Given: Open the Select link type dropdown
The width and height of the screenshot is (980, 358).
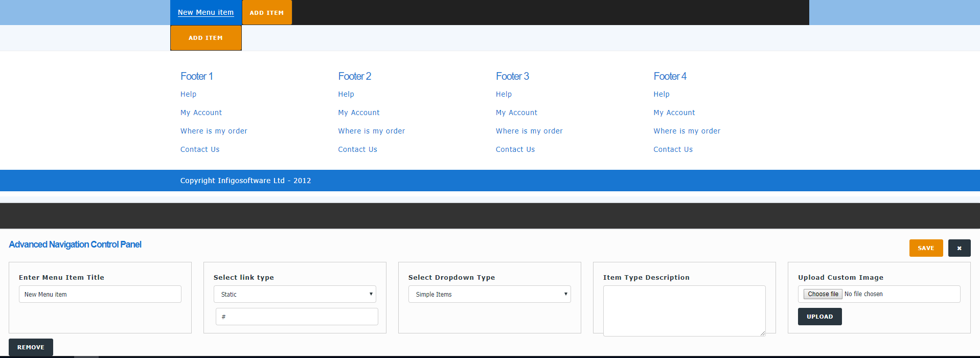Looking at the screenshot, I should (x=294, y=294).
